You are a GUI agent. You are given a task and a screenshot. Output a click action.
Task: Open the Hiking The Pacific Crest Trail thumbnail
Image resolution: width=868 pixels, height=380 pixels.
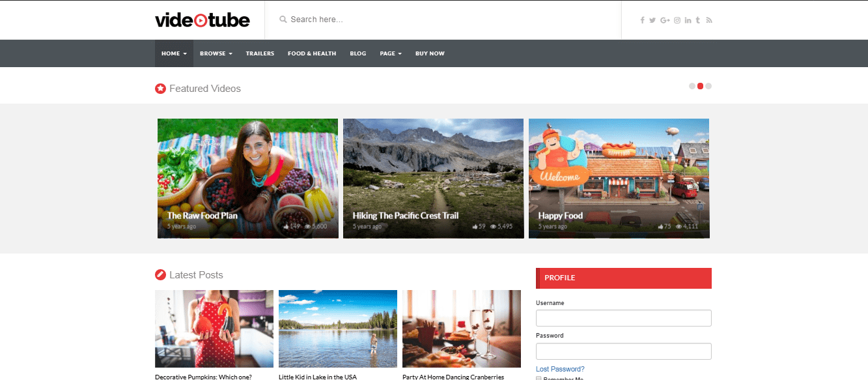pyautogui.click(x=433, y=178)
